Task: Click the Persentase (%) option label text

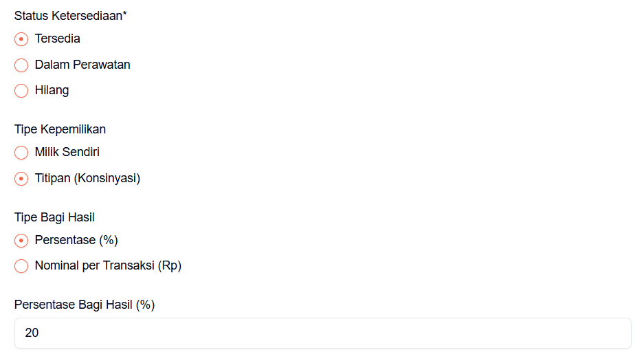Action: [76, 240]
